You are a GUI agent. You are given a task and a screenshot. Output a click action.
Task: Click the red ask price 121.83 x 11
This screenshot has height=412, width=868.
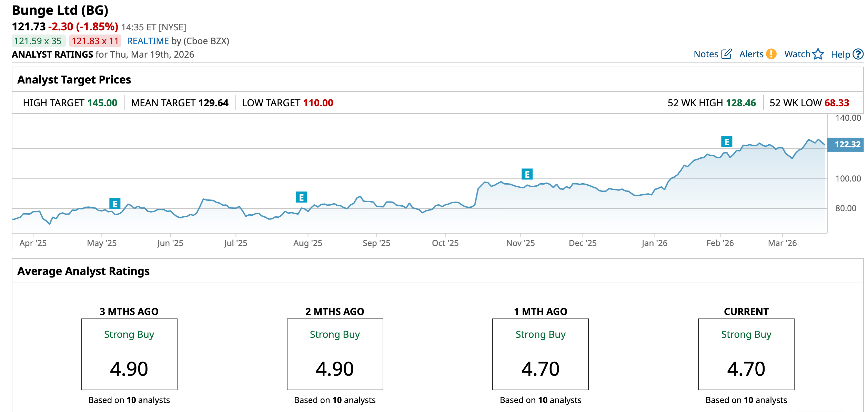[x=95, y=41]
